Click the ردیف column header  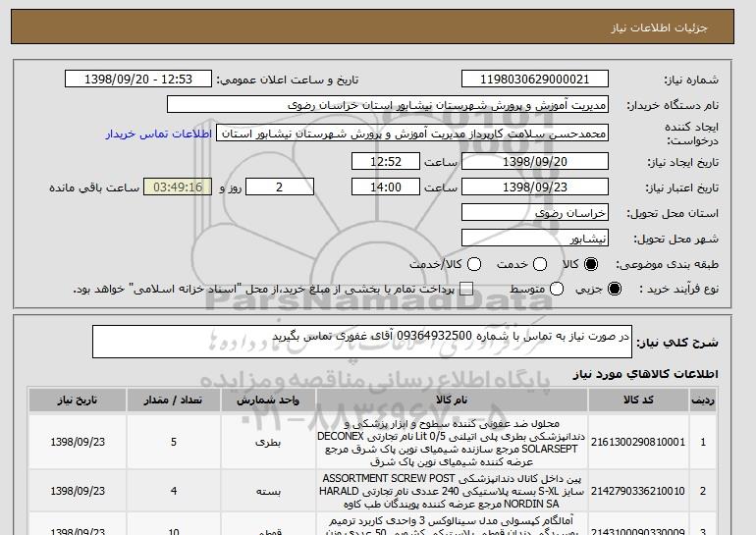coord(703,401)
